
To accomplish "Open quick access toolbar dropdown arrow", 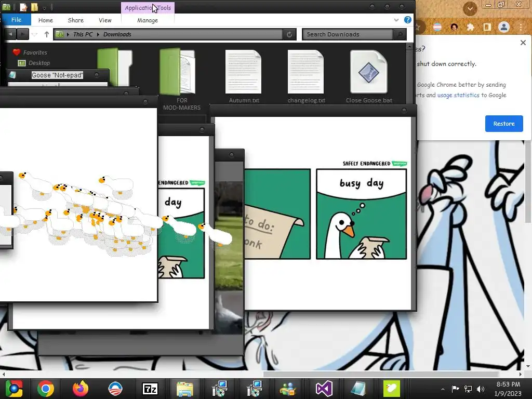I will (x=44, y=7).
